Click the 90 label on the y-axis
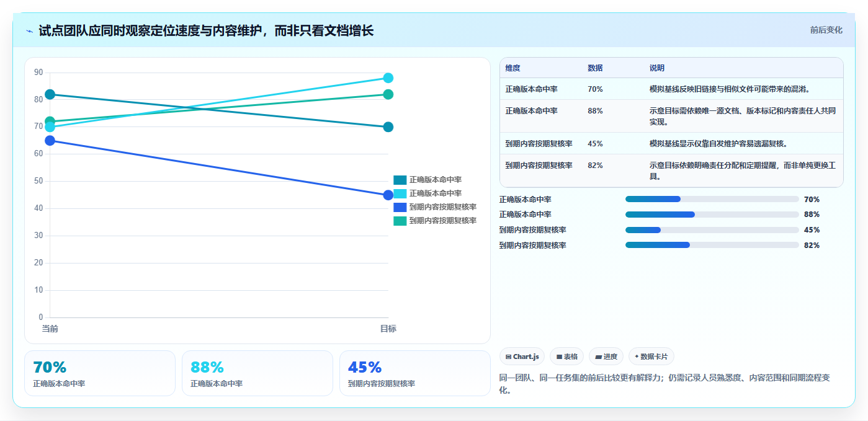The height and width of the screenshot is (421, 868). pyautogui.click(x=38, y=73)
